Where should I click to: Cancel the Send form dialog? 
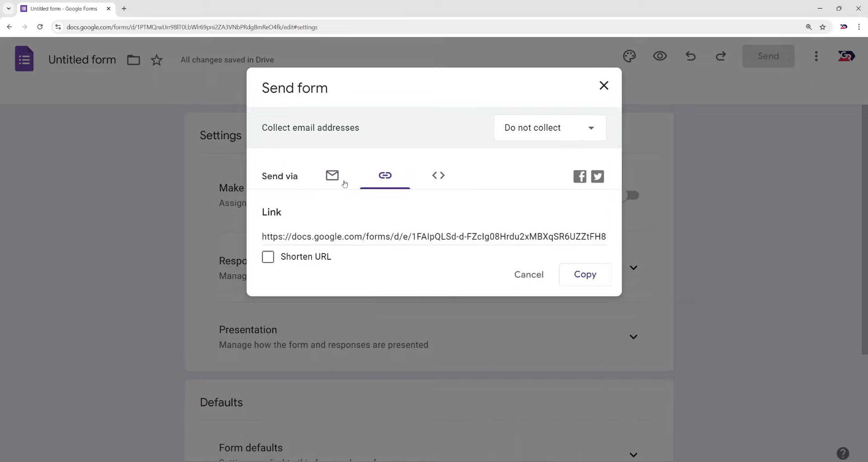point(529,275)
